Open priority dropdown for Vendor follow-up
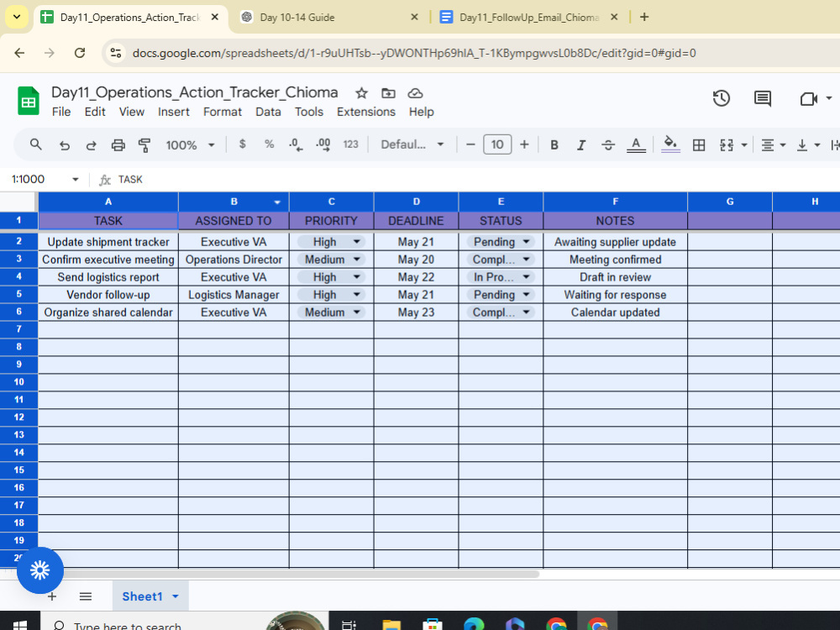840x630 pixels. click(x=331, y=295)
